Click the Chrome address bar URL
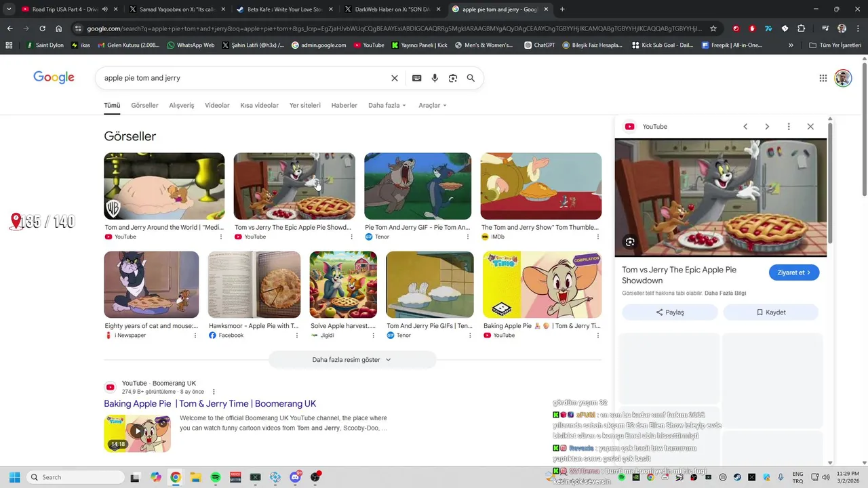 click(393, 28)
